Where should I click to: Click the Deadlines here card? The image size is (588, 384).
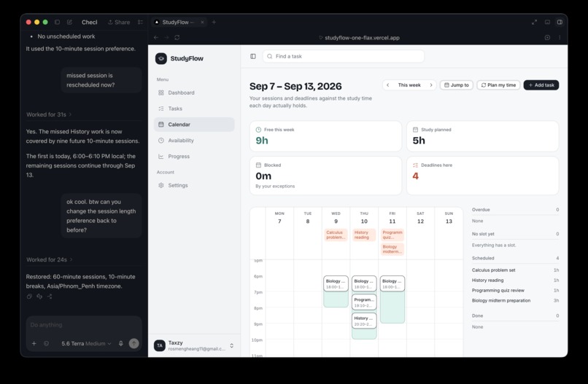click(x=483, y=176)
